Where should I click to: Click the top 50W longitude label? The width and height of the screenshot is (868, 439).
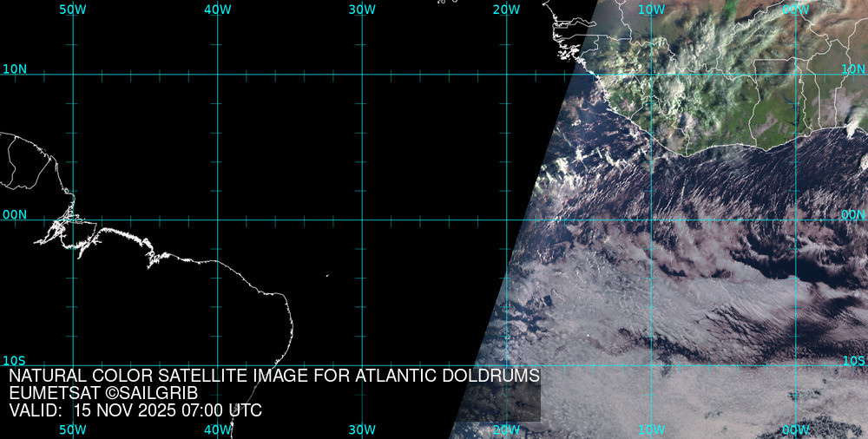(x=72, y=9)
